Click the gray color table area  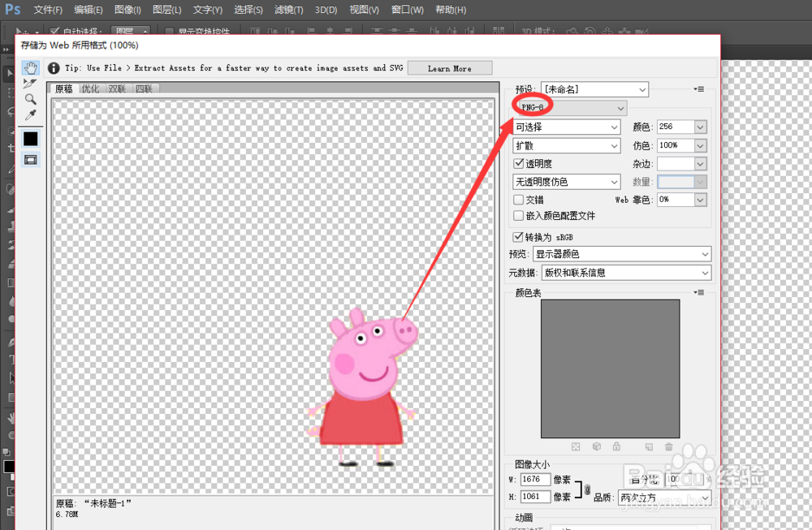[x=610, y=368]
